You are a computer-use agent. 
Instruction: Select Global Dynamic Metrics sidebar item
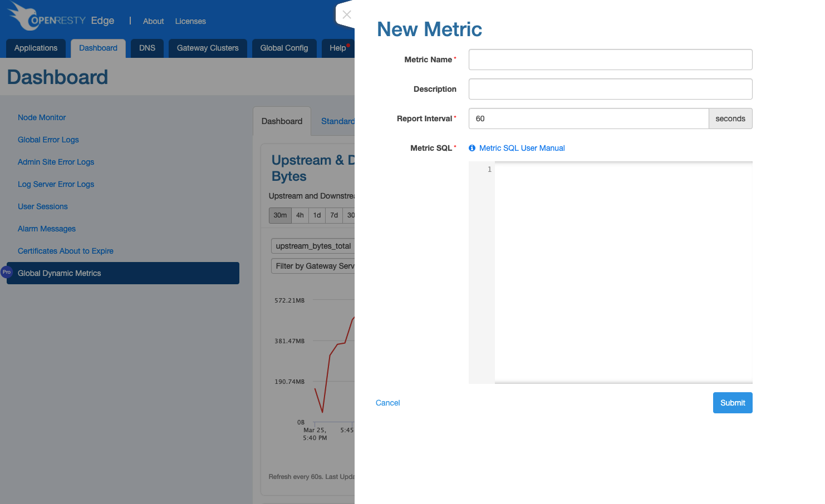[123, 273]
